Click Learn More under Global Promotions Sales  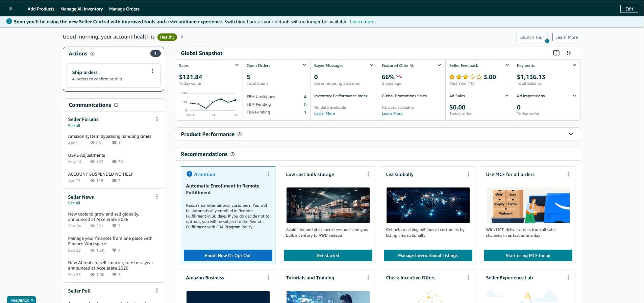392,113
